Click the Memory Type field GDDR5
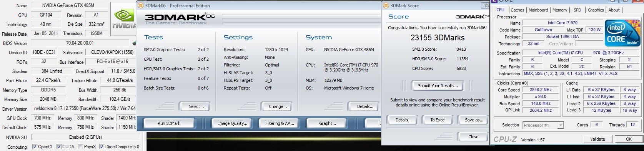 tap(48, 90)
